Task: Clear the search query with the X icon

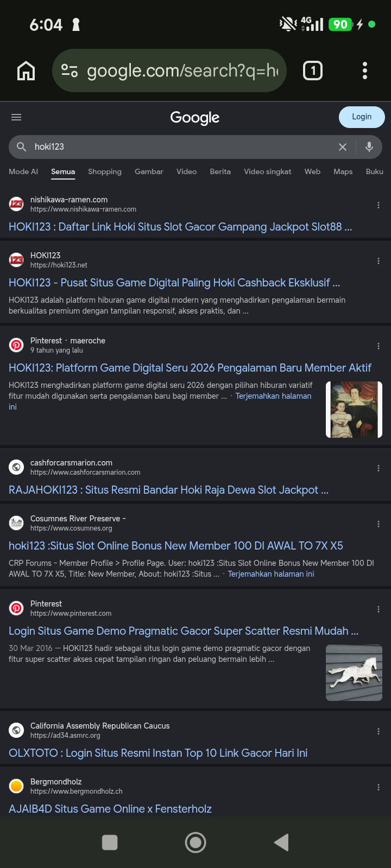Action: tap(343, 147)
